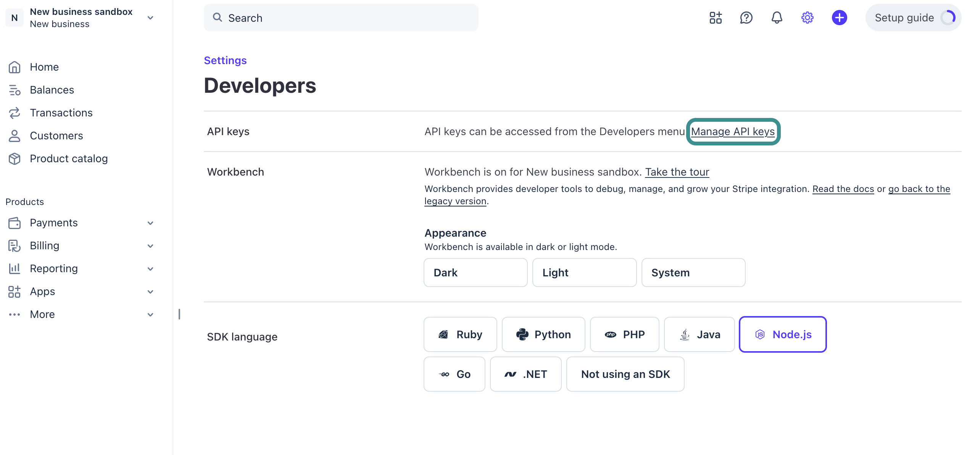
Task: Expand the Billing chevron
Action: pyautogui.click(x=150, y=246)
